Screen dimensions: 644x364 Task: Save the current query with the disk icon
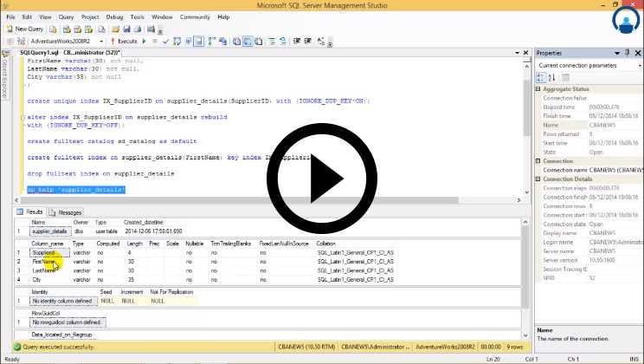[126, 29]
